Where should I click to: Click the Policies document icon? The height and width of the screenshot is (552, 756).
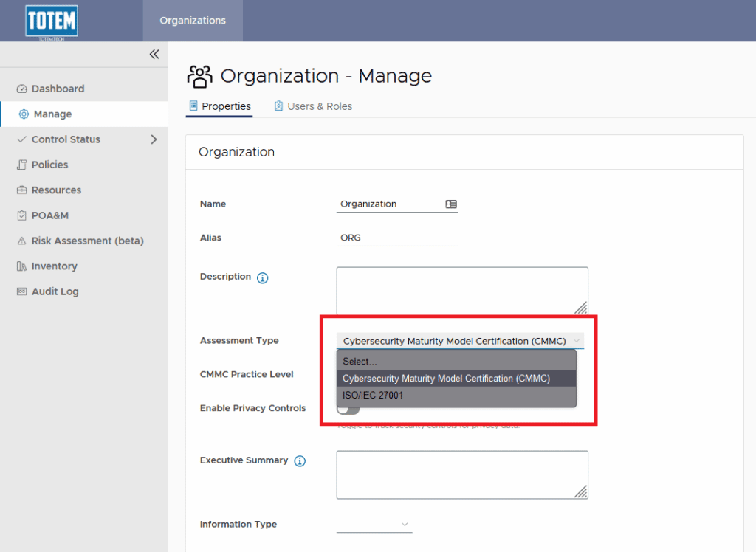[21, 165]
